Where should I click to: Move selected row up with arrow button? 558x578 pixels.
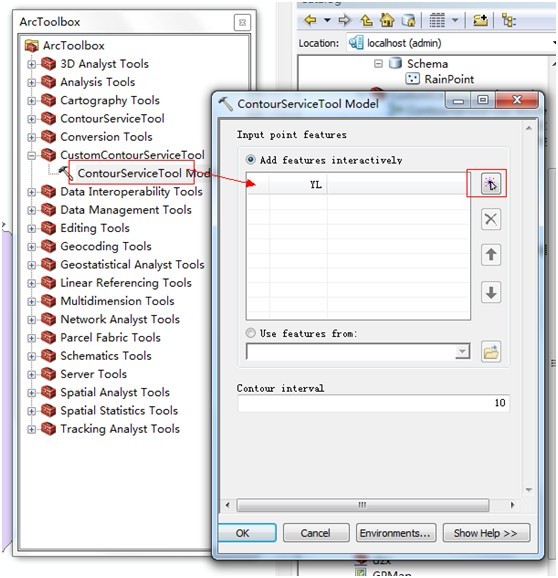pos(491,254)
